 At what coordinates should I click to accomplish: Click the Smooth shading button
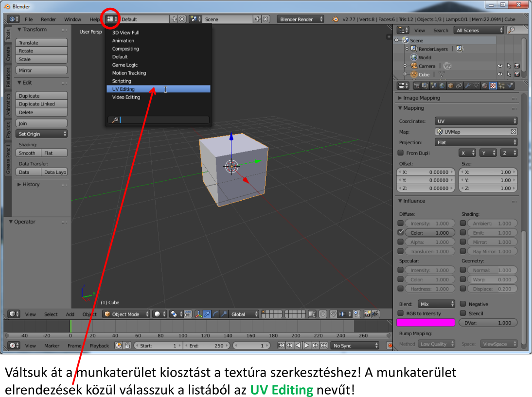28,153
